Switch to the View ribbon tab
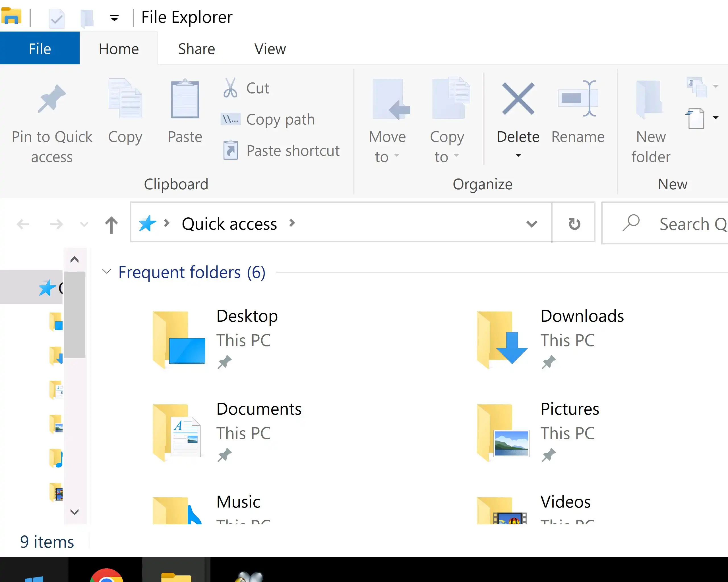The image size is (728, 582). click(x=270, y=49)
